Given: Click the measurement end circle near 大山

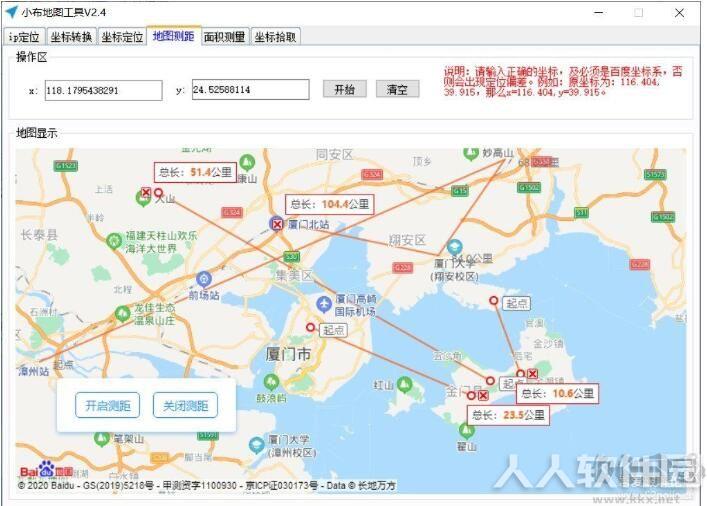Looking at the screenshot, I should pyautogui.click(x=158, y=193).
